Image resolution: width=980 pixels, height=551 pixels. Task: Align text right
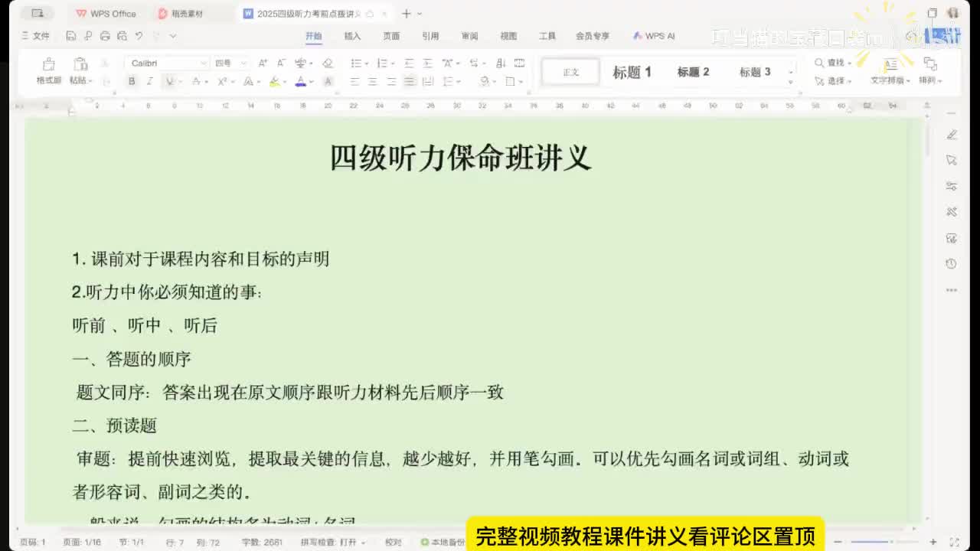tap(391, 81)
